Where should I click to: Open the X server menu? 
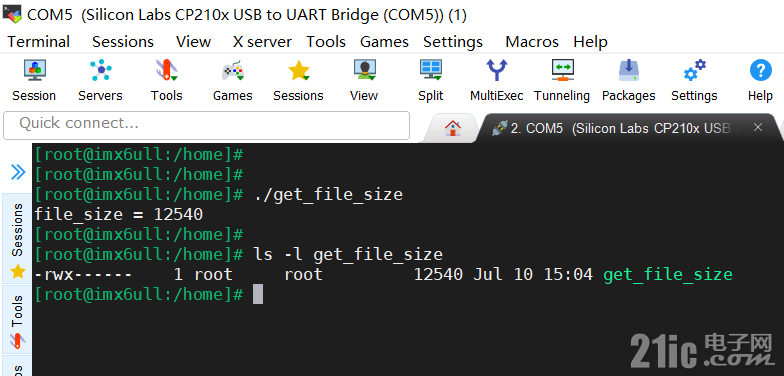262,42
